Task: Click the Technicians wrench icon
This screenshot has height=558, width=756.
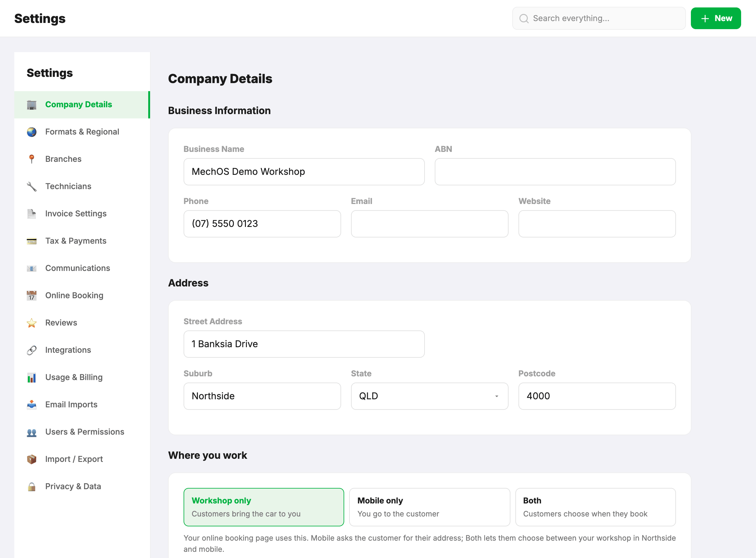Action: tap(31, 186)
